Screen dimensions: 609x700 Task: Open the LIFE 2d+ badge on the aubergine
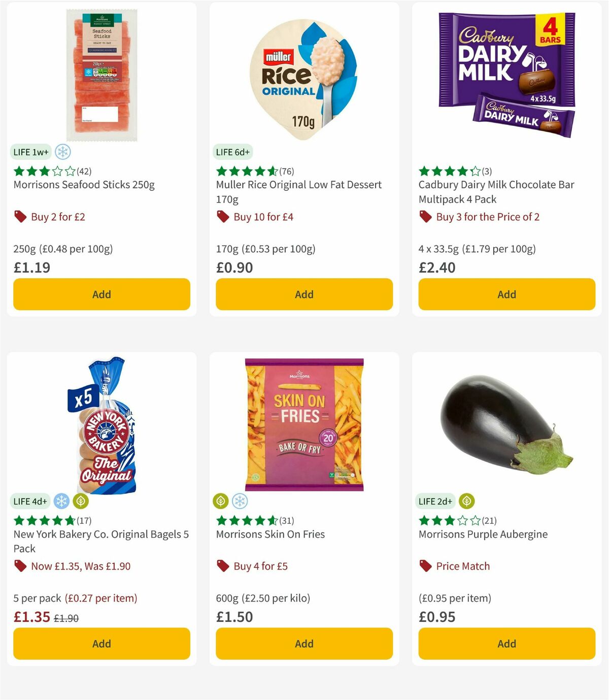435,501
